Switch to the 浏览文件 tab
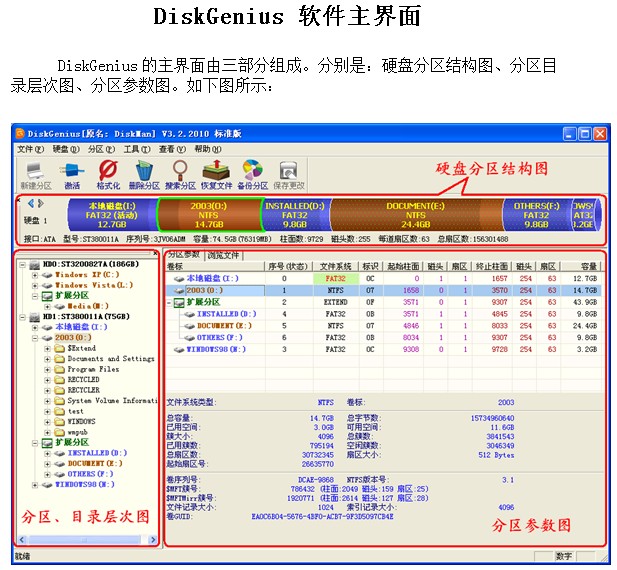Image resolution: width=617 pixels, height=570 pixels. pyautogui.click(x=223, y=255)
